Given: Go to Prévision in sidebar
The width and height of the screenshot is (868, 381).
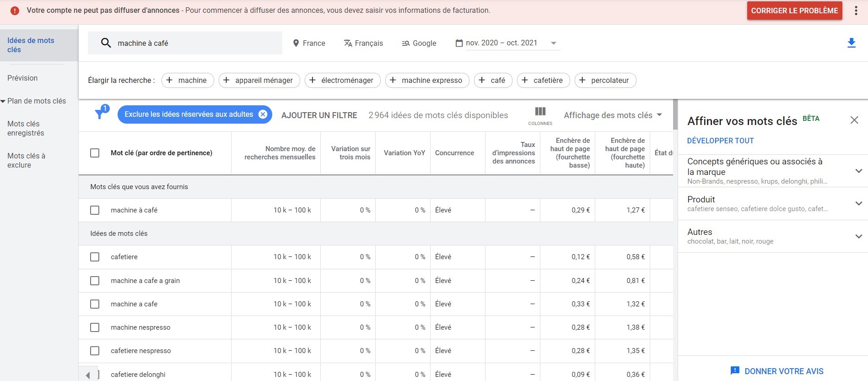Looking at the screenshot, I should click(x=22, y=78).
